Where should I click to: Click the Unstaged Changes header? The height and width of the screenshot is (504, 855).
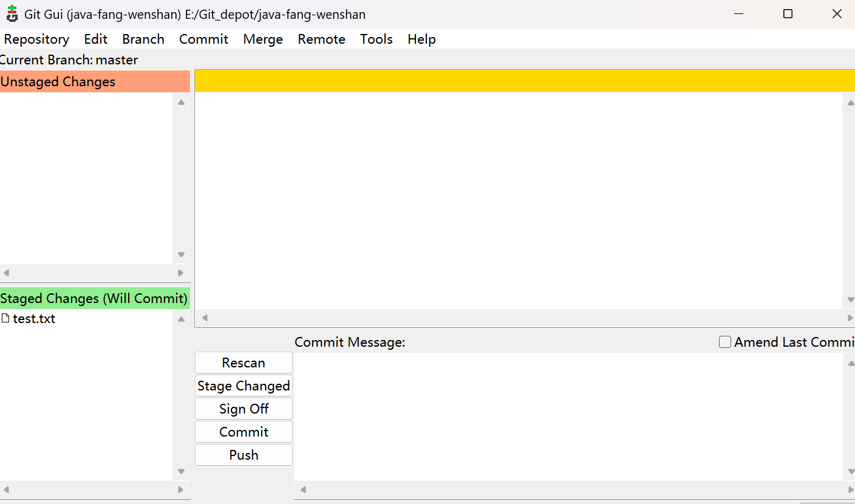click(x=95, y=81)
